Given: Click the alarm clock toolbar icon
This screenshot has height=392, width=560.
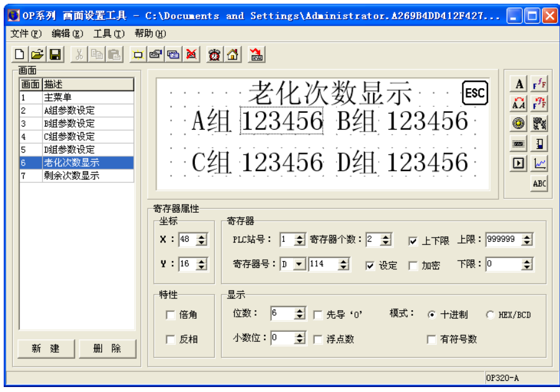Looking at the screenshot, I should point(215,55).
